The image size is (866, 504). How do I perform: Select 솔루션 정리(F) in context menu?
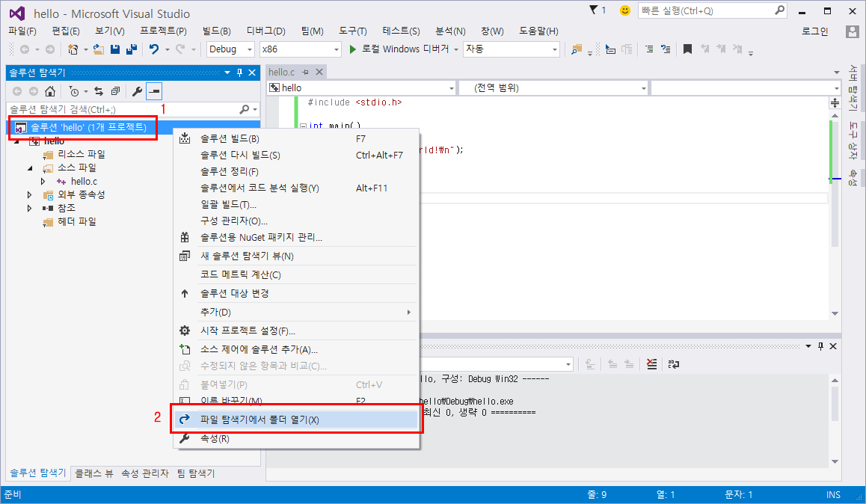(297, 172)
